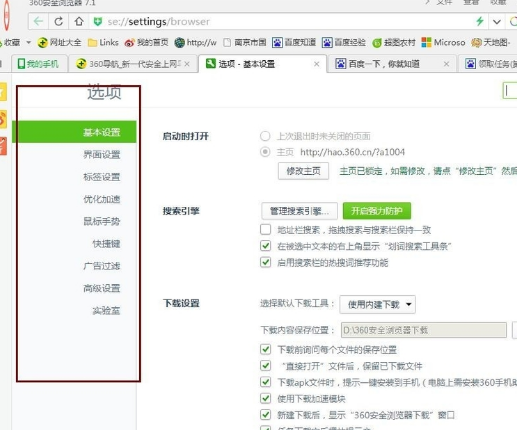This screenshot has height=430, width=517.
Task: Toggle 热搜词推荐功能 checkbox
Action: [x=265, y=262]
